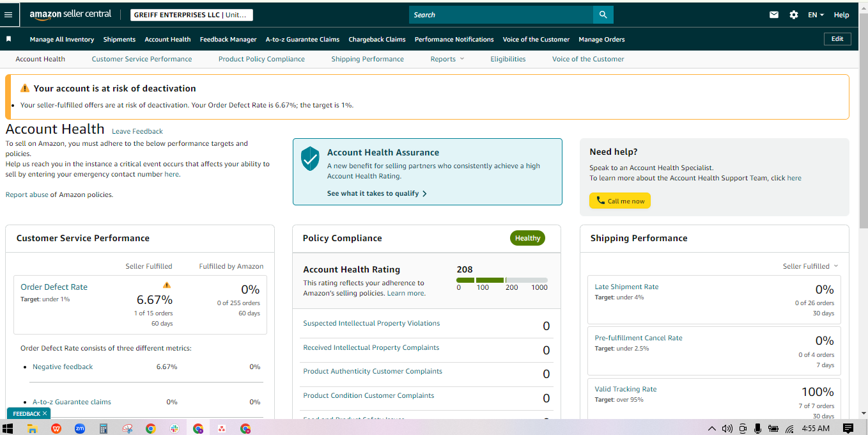The height and width of the screenshot is (435, 868).
Task: Open the Eligibilities tab
Action: pyautogui.click(x=508, y=59)
